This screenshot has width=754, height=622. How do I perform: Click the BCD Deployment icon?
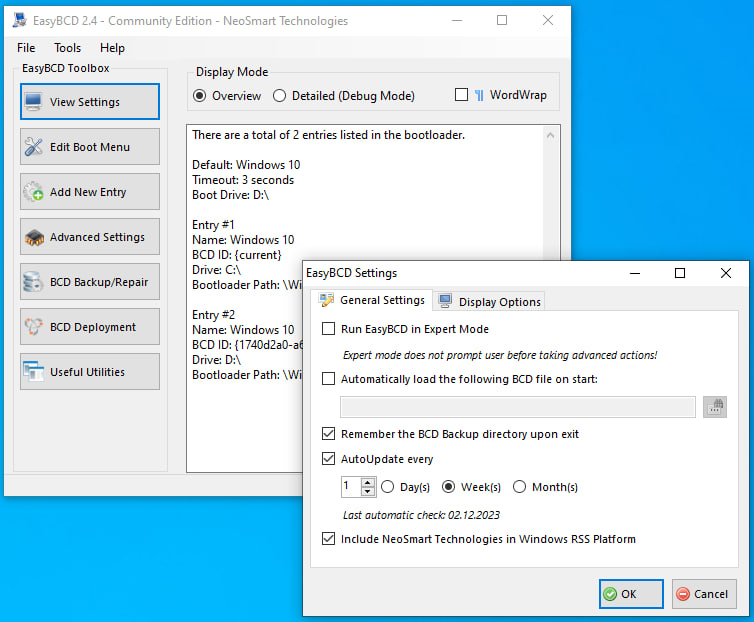point(34,327)
